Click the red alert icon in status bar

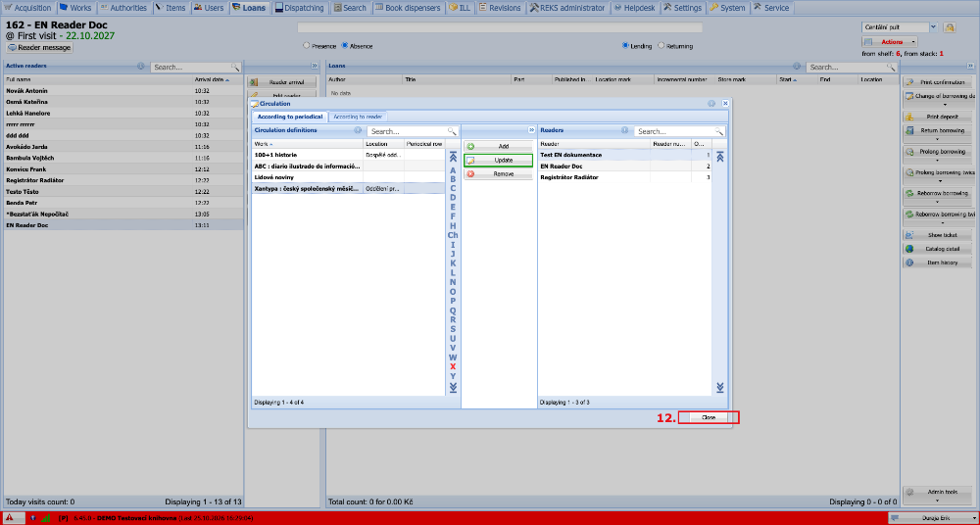10,517
